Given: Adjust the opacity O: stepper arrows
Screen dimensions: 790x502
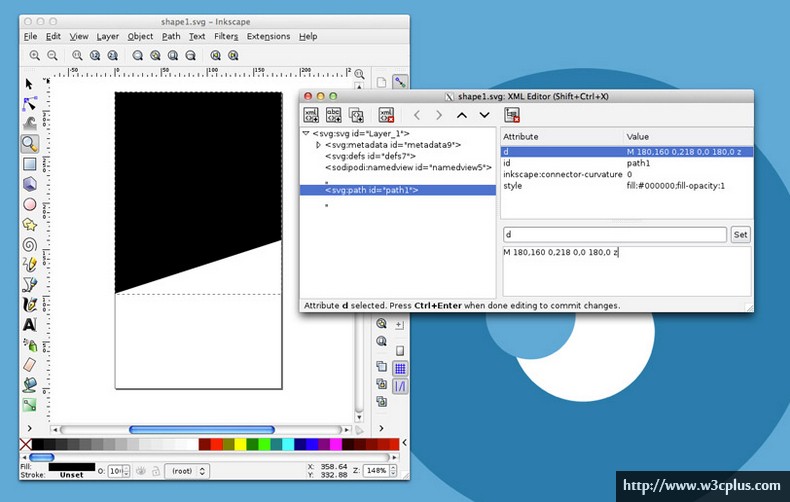Looking at the screenshot, I should coord(126,471).
